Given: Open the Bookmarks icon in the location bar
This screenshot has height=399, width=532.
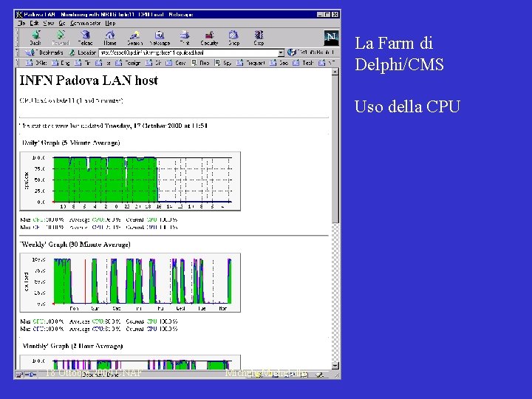Looking at the screenshot, I should click(30, 52).
